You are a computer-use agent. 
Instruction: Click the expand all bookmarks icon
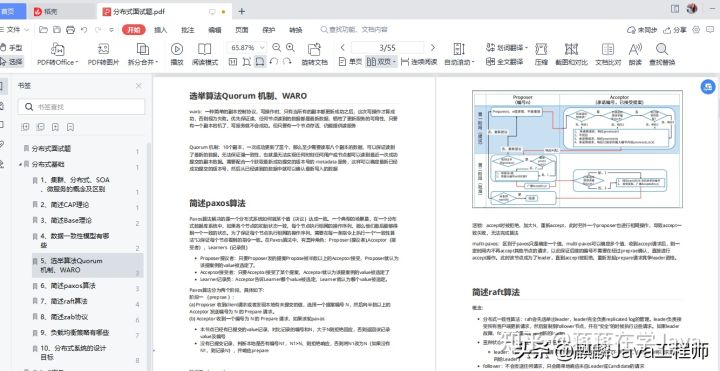point(25,127)
